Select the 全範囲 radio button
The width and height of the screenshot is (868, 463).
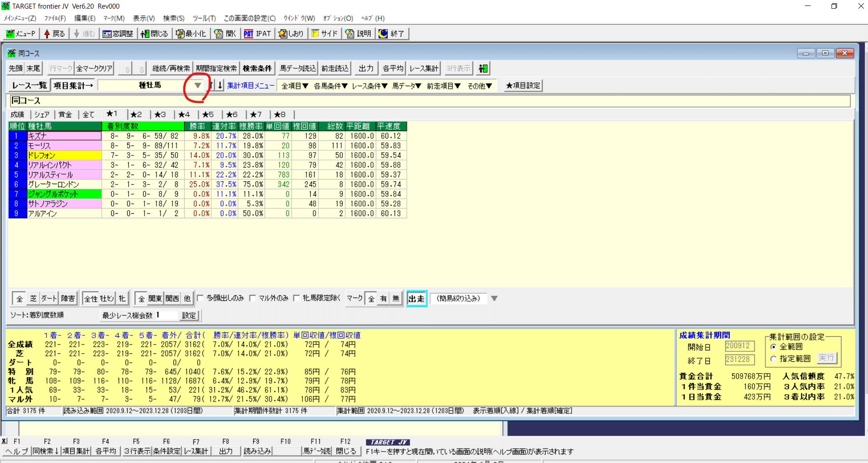(x=774, y=347)
